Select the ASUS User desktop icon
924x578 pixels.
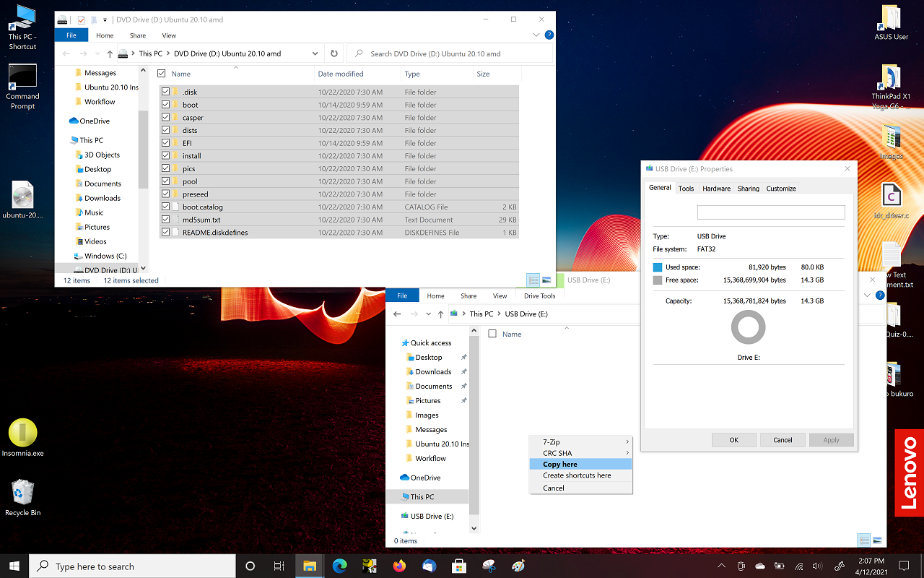(x=892, y=22)
